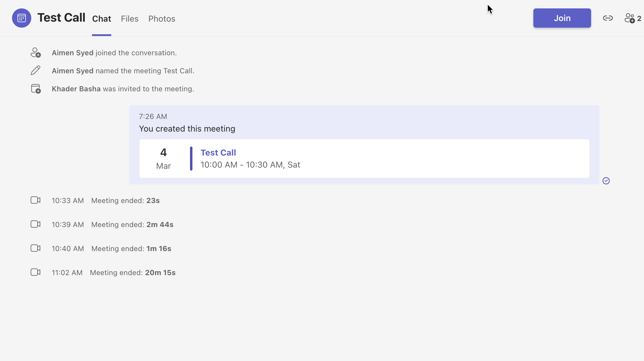644x361 pixels.
Task: Click the Test Call title heading
Action: [61, 18]
